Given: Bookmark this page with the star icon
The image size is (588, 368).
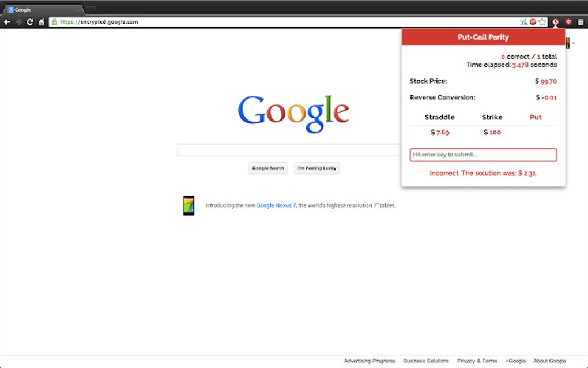Looking at the screenshot, I should click(x=542, y=22).
